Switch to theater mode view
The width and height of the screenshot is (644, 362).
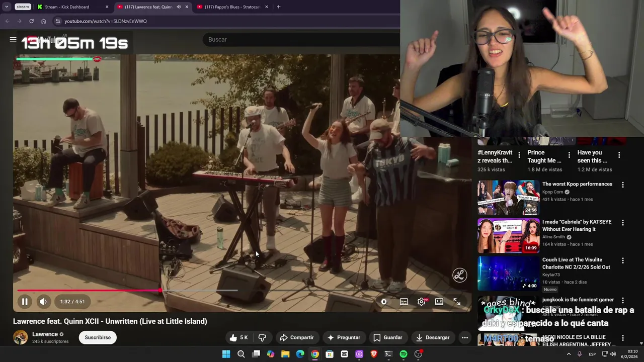pos(439,302)
